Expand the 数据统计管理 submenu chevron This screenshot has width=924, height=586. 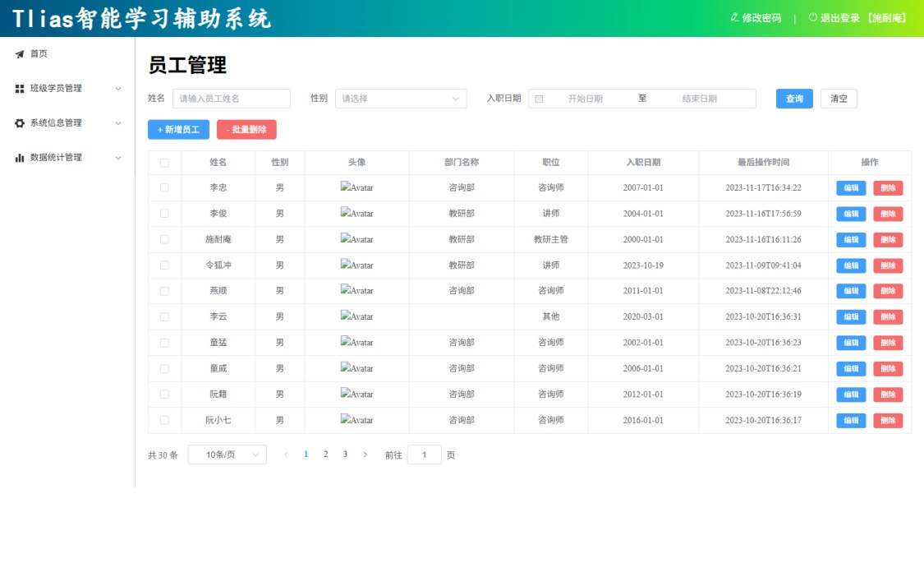coord(117,158)
